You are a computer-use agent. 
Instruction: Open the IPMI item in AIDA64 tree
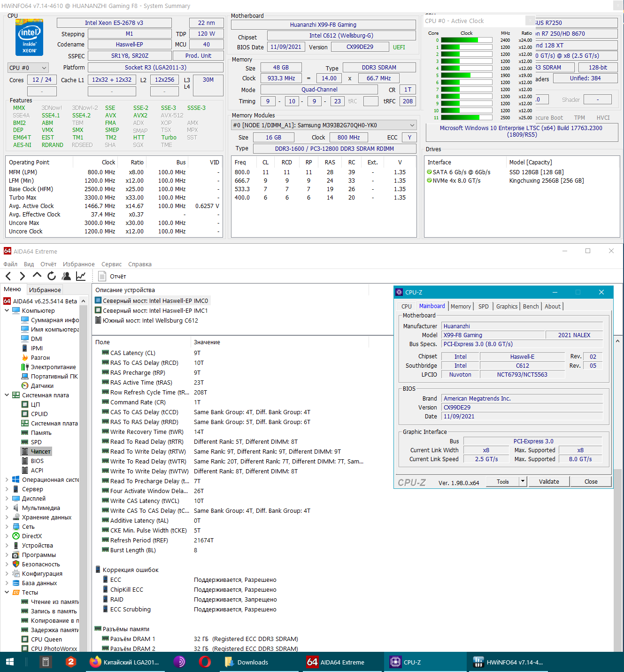point(32,348)
